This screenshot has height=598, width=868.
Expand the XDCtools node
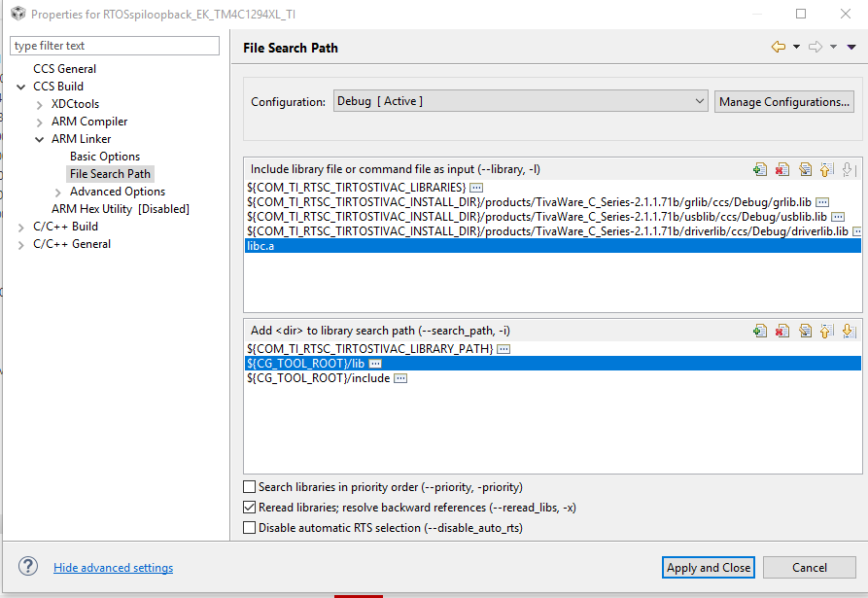[39, 105]
